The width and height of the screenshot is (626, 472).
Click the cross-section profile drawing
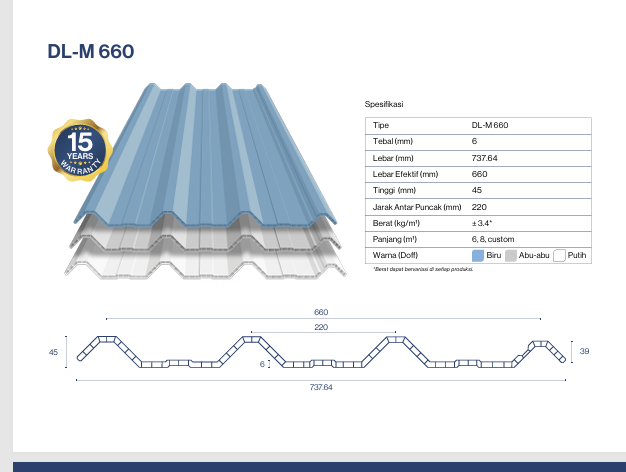[x=321, y=352]
